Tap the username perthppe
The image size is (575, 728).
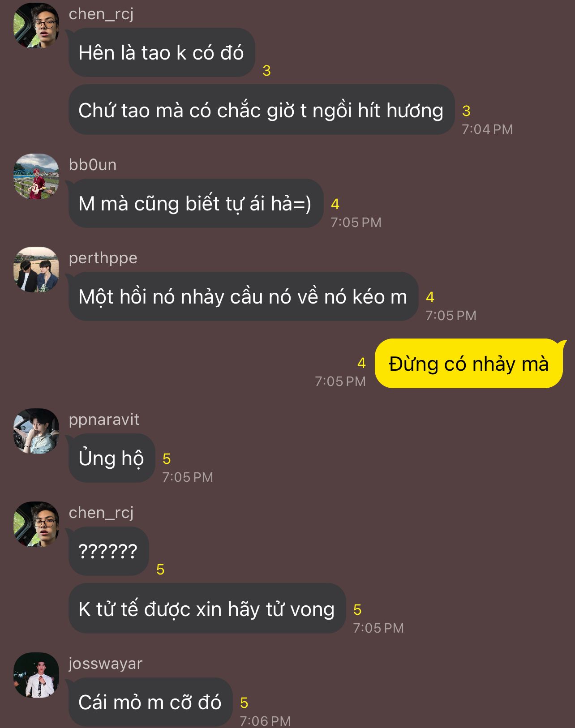point(103,258)
